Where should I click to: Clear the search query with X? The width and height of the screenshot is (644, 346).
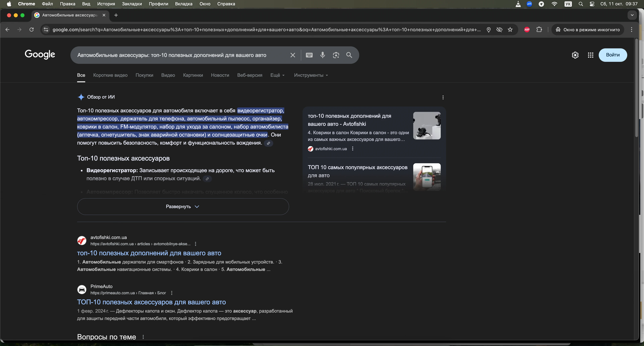pyautogui.click(x=292, y=55)
